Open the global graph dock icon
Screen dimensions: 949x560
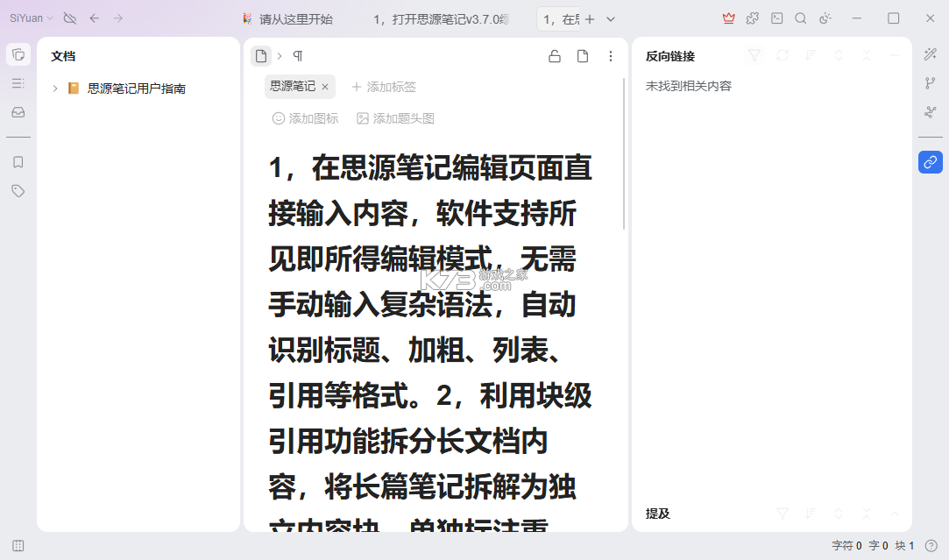[x=931, y=112]
